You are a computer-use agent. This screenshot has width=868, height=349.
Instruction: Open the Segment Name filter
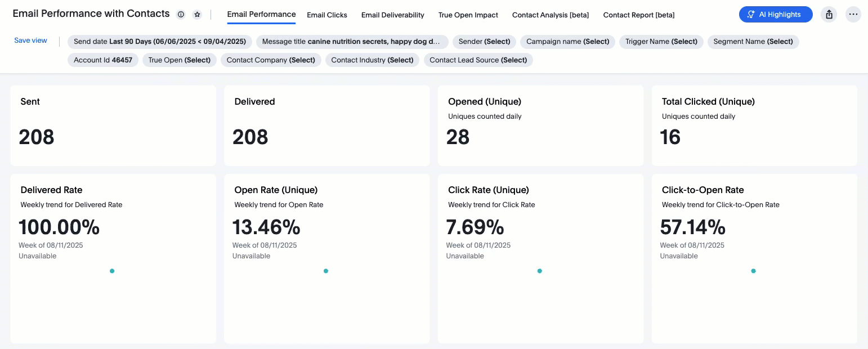[753, 42]
